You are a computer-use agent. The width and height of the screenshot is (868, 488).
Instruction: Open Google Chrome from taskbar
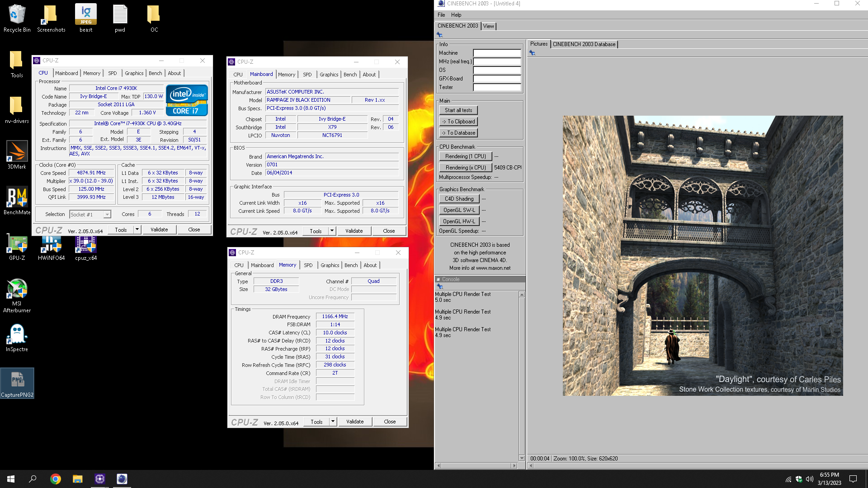(x=56, y=479)
